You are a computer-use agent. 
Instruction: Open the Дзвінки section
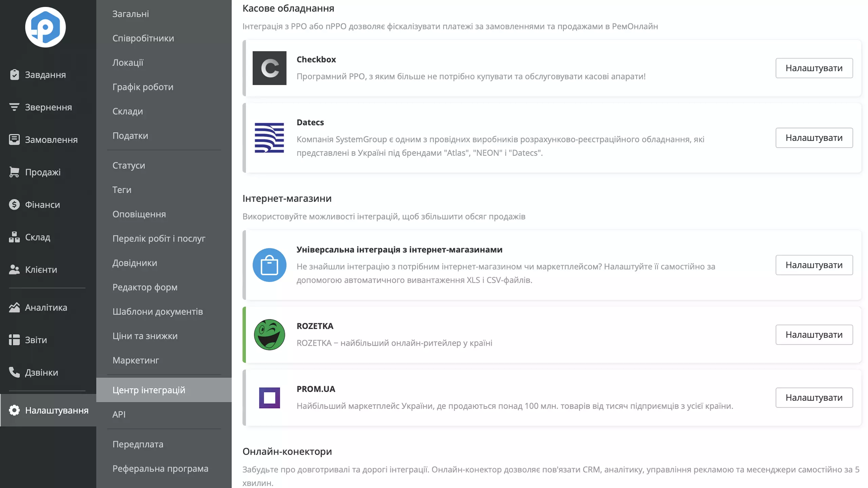(48, 372)
